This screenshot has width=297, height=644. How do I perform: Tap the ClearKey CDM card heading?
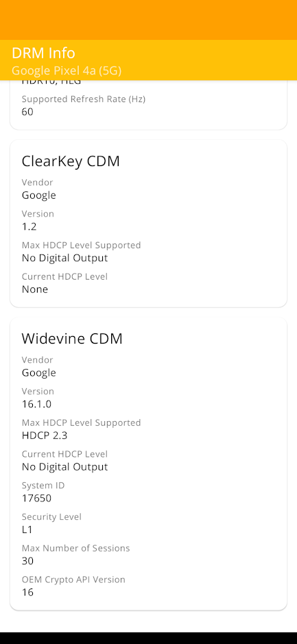pos(71,161)
